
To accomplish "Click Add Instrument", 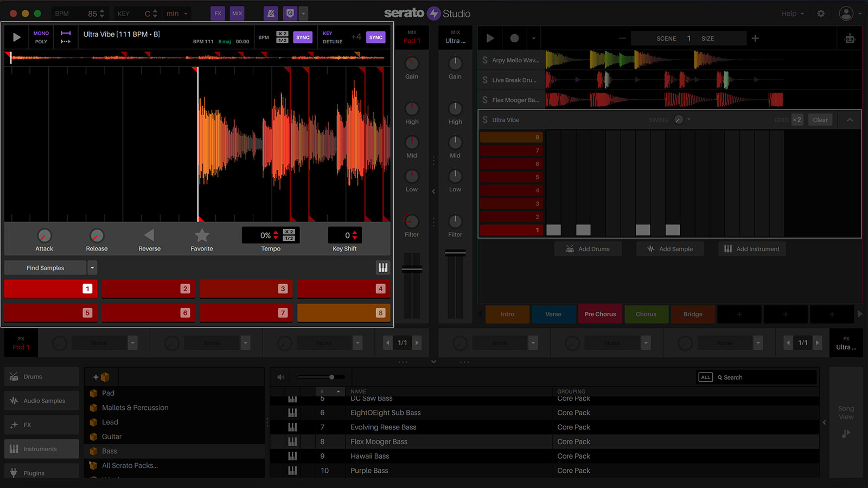I will tap(752, 249).
